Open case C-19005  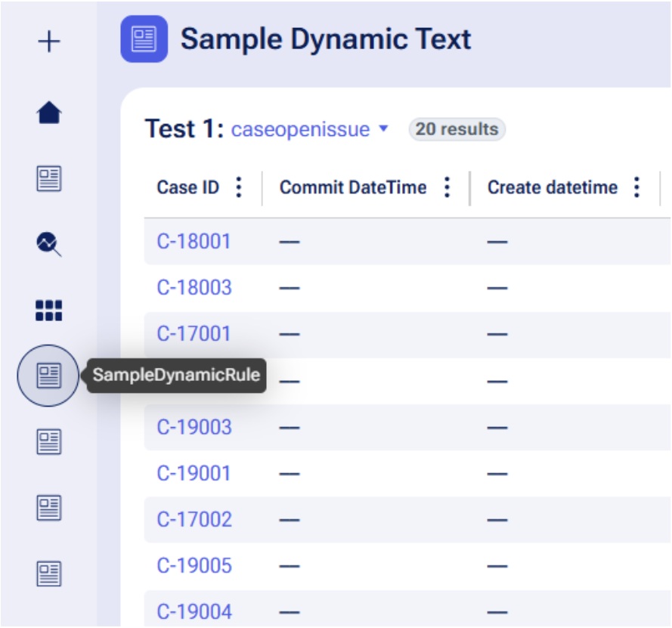click(x=194, y=566)
